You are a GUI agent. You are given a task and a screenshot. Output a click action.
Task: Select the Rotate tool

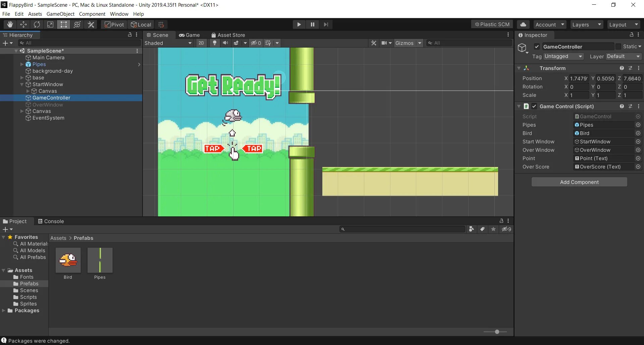point(37,24)
